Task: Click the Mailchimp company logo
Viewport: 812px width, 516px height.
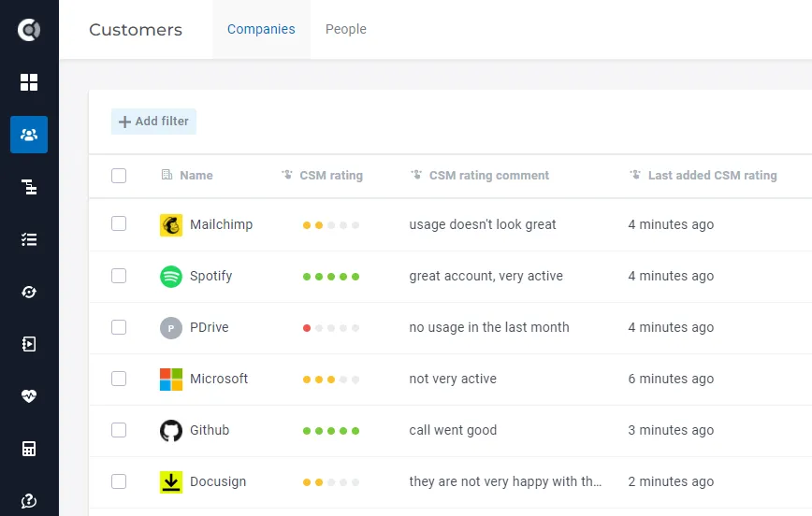Action: pos(171,224)
